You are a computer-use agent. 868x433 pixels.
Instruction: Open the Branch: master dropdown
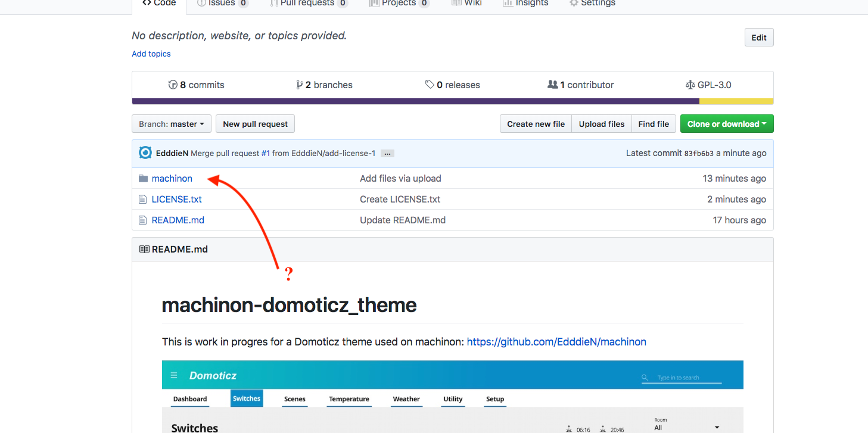pos(172,124)
